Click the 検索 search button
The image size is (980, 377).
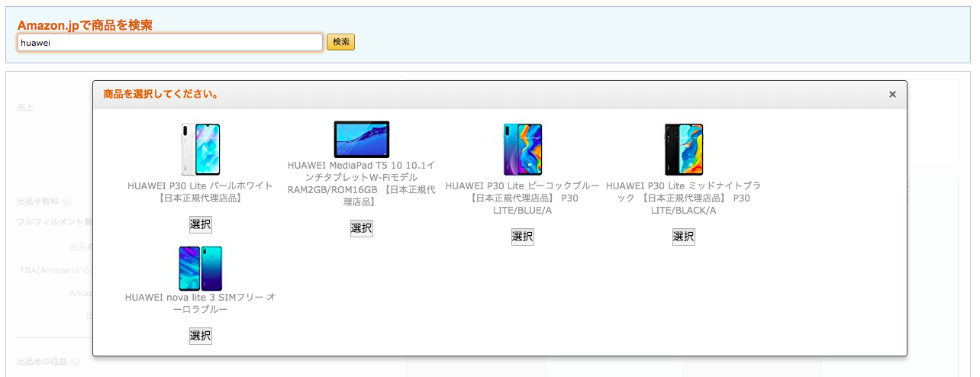pos(340,42)
